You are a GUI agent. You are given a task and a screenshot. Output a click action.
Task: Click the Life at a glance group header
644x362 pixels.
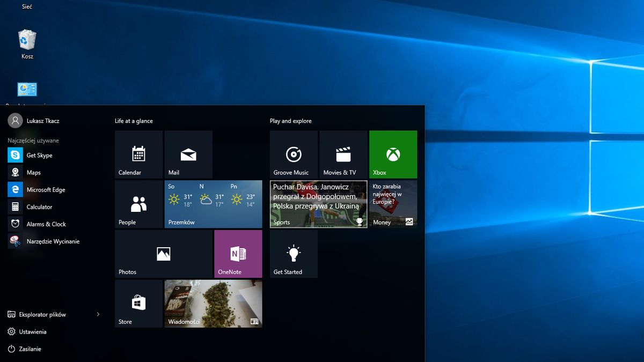pos(134,121)
